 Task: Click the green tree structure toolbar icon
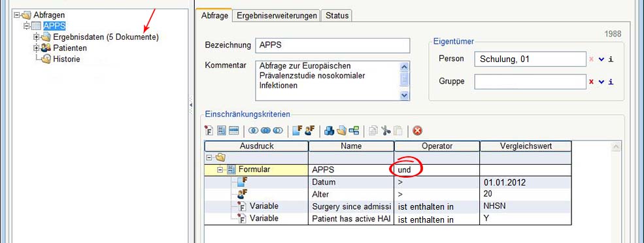coord(354,131)
